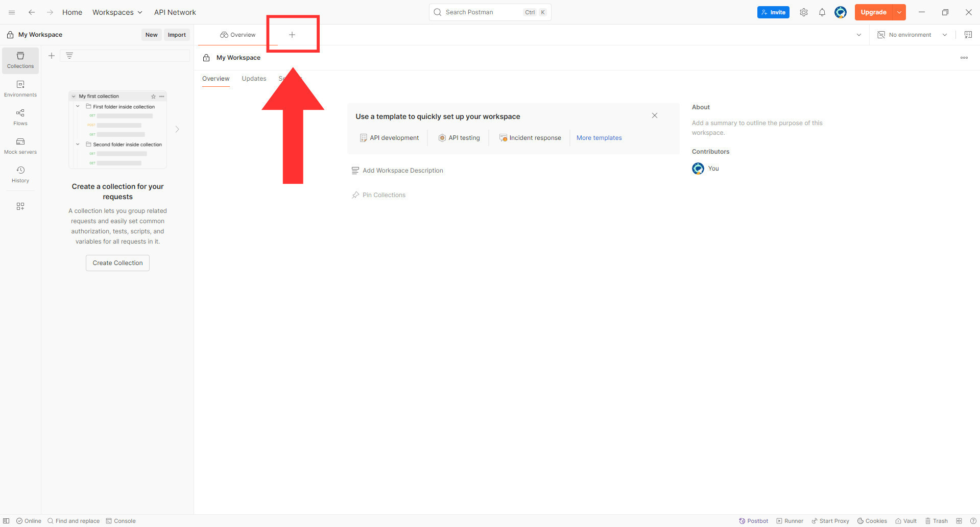Open the Flows sidebar panel

[x=20, y=117]
